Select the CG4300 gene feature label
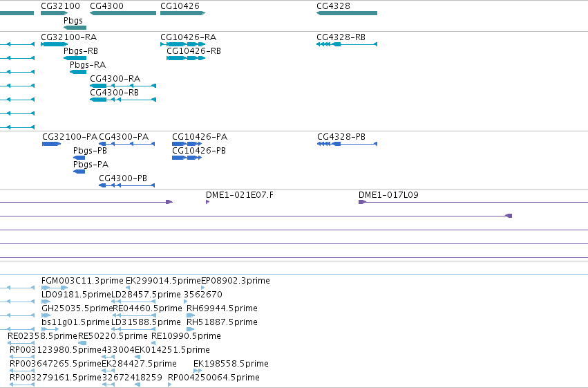This screenshot has width=588, height=388. click(107, 6)
